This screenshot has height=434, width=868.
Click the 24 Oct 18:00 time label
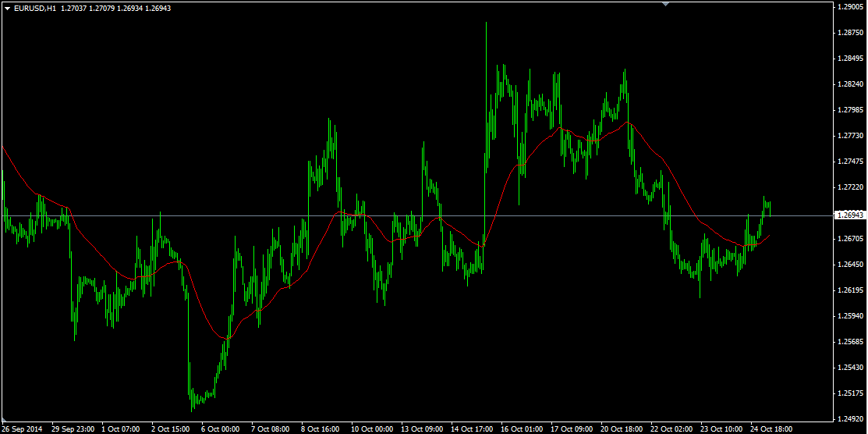pyautogui.click(x=771, y=429)
